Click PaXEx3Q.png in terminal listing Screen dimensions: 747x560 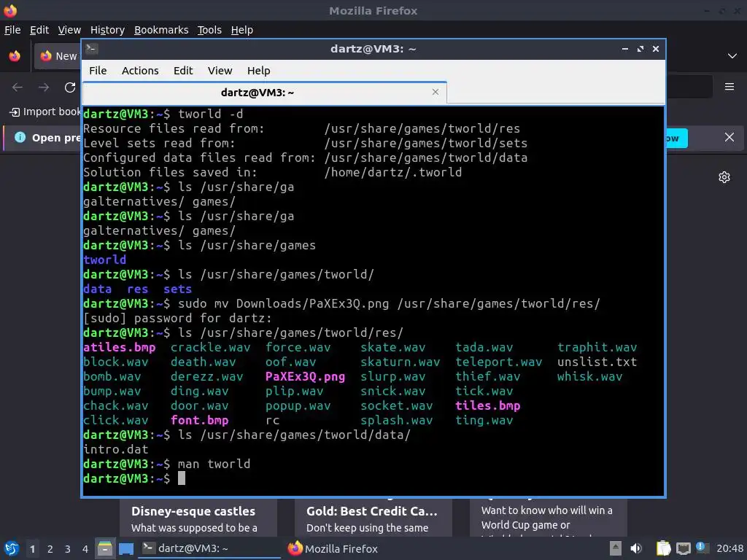pyautogui.click(x=305, y=377)
